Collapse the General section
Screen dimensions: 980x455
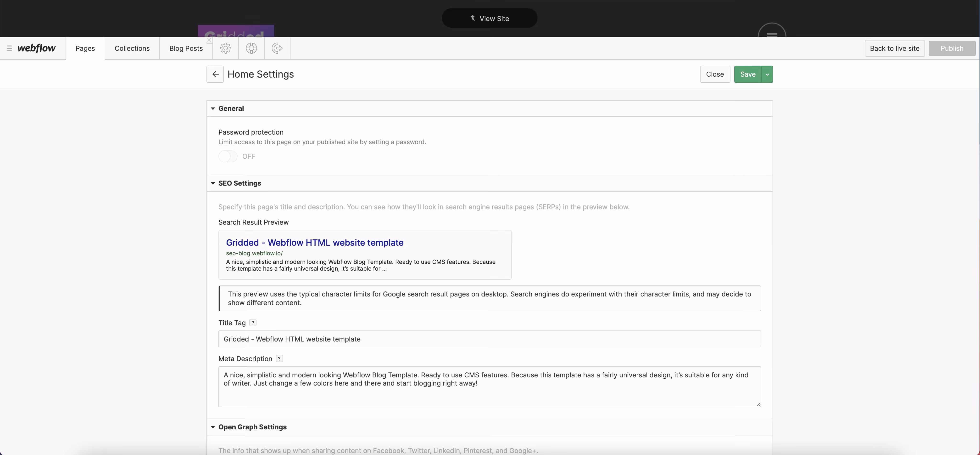pos(213,108)
